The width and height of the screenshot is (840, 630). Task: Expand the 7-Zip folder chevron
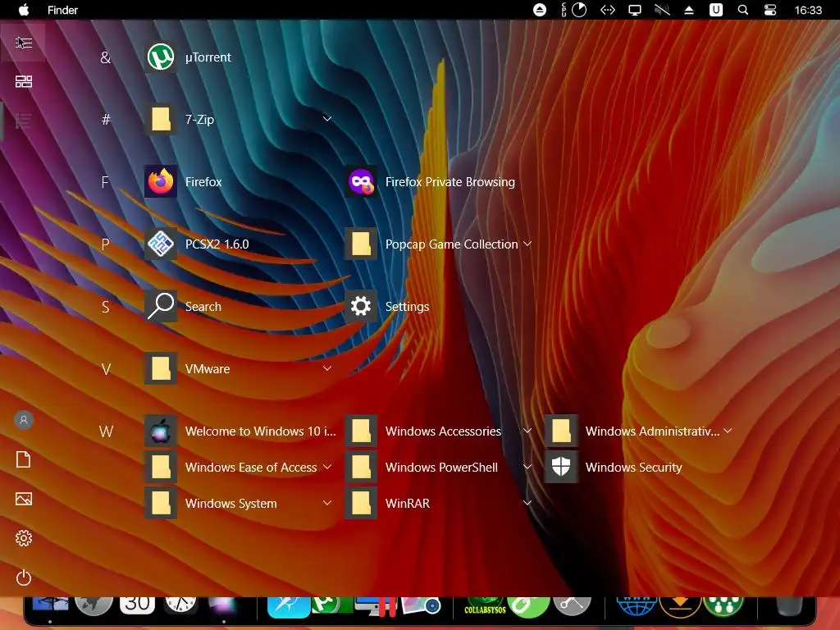tap(327, 118)
